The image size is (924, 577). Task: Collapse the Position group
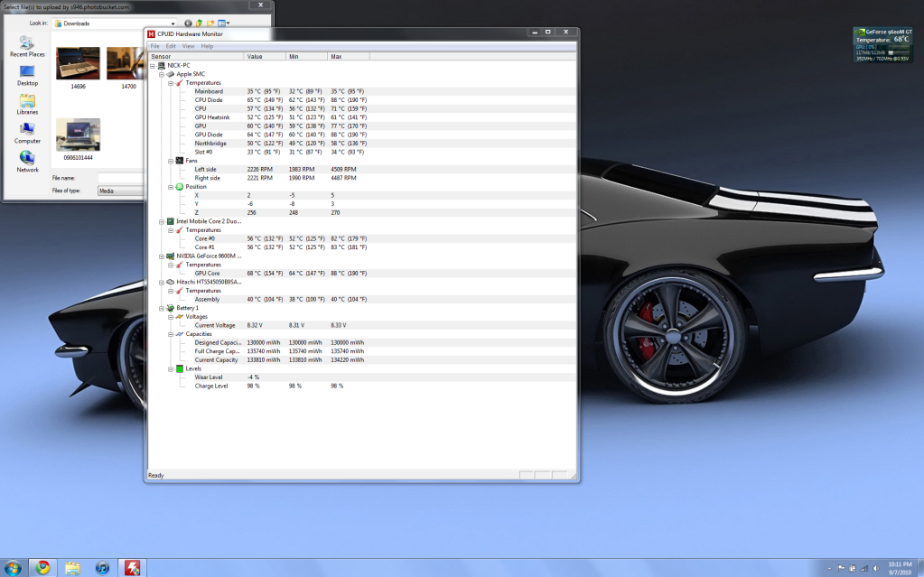tap(171, 187)
